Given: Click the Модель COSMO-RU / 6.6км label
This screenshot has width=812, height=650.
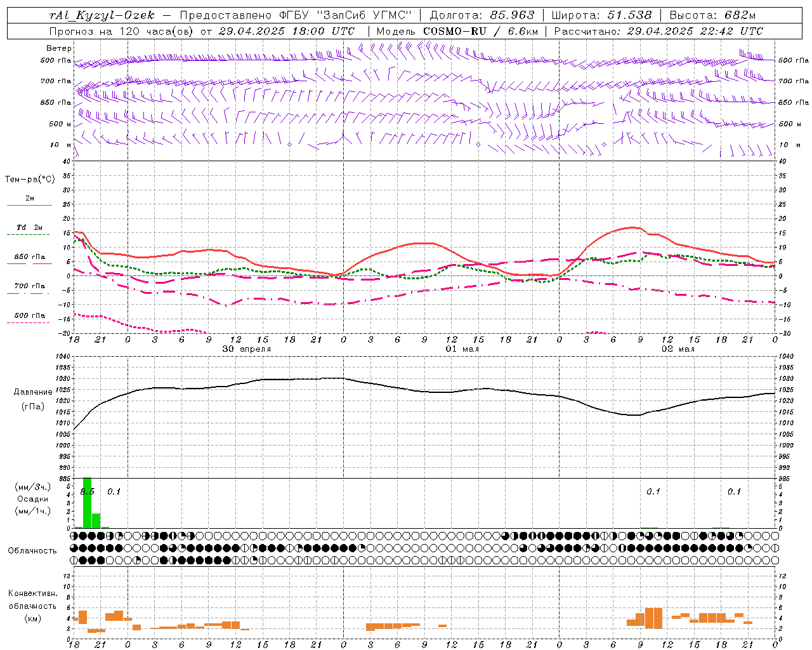Looking at the screenshot, I should tap(457, 30).
